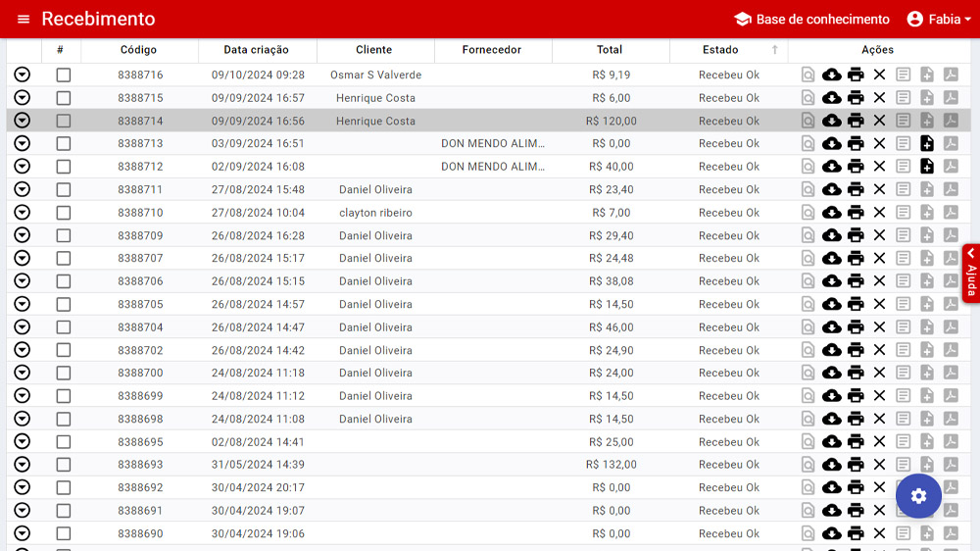
Task: Click the preview search icon for 8388710
Action: (808, 213)
